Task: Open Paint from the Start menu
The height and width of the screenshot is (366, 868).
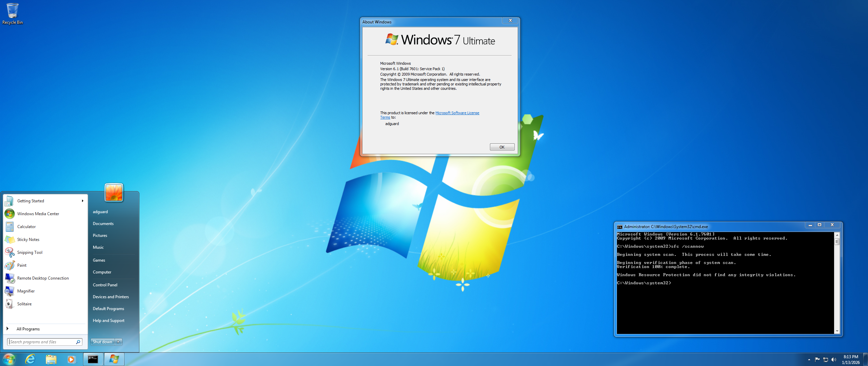Action: coord(22,265)
